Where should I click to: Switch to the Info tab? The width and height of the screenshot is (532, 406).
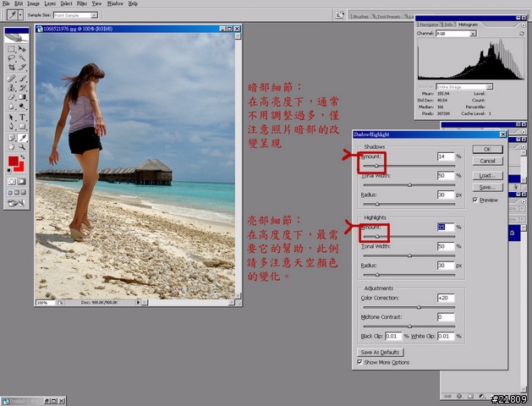click(448, 25)
